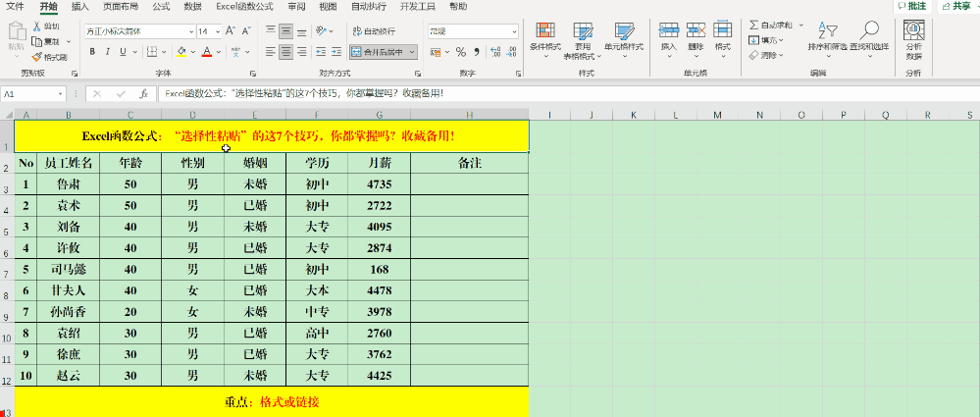The height and width of the screenshot is (417, 980).
Task: Decrease font size with the small A icon
Action: tap(246, 30)
